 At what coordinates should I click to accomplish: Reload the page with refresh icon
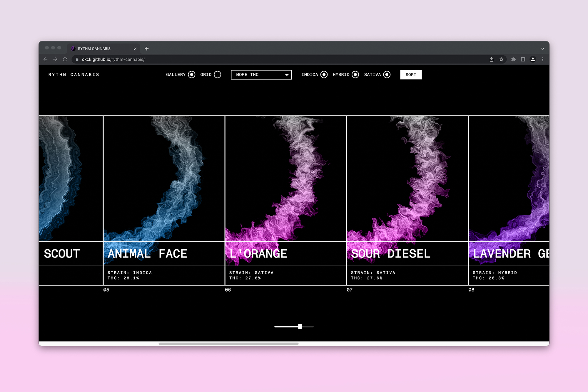pos(65,59)
